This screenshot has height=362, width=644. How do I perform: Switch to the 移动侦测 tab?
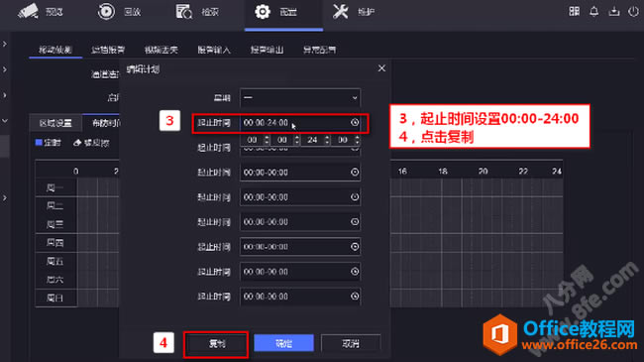pos(55,50)
